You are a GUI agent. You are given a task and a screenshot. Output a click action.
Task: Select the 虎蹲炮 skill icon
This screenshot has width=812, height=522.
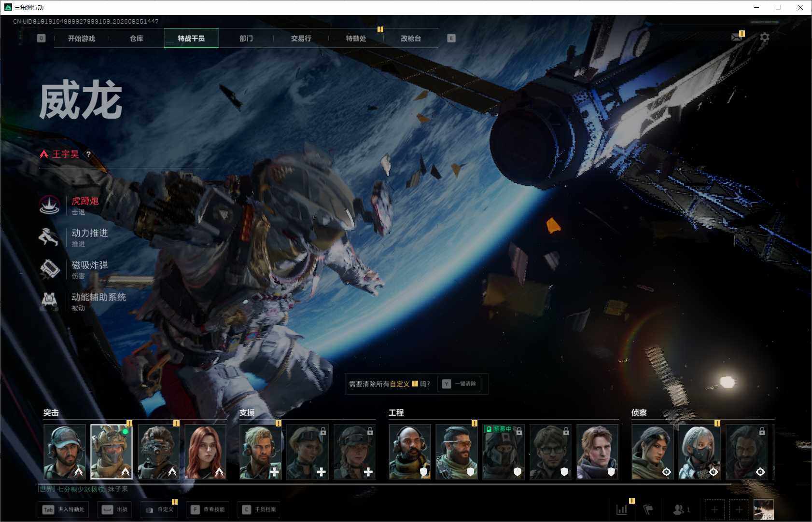tap(49, 205)
